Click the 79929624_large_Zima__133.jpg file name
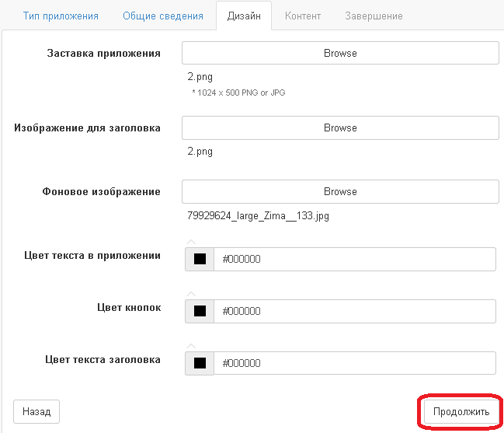The image size is (504, 433). [x=258, y=215]
